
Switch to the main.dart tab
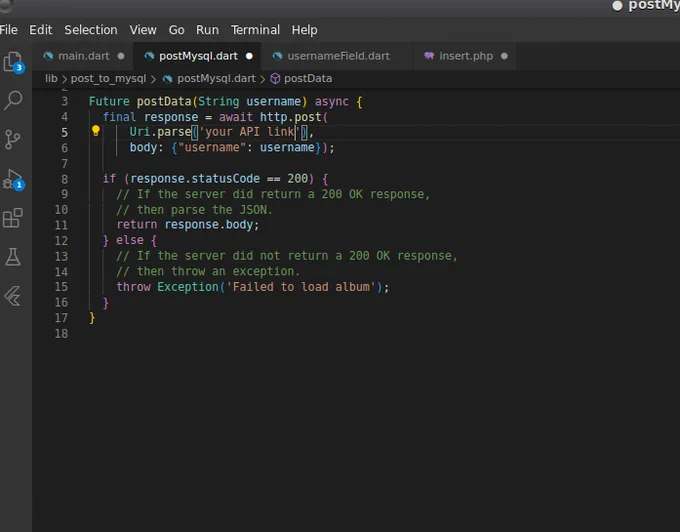tap(84, 56)
